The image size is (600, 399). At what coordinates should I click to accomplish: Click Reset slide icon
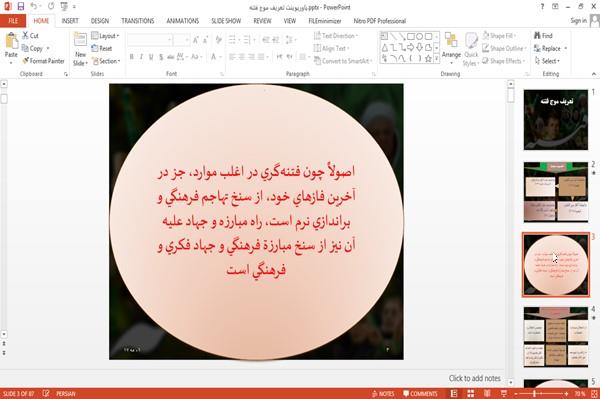95,48
